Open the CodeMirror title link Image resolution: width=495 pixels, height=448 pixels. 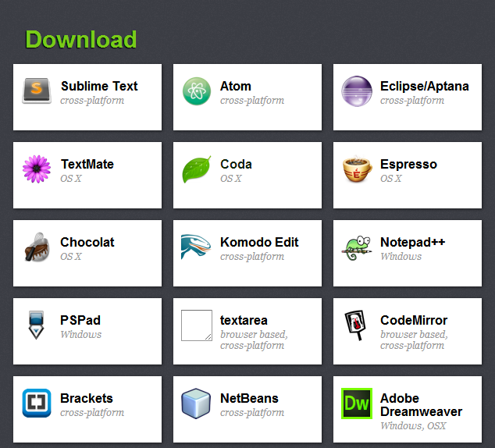click(x=414, y=320)
